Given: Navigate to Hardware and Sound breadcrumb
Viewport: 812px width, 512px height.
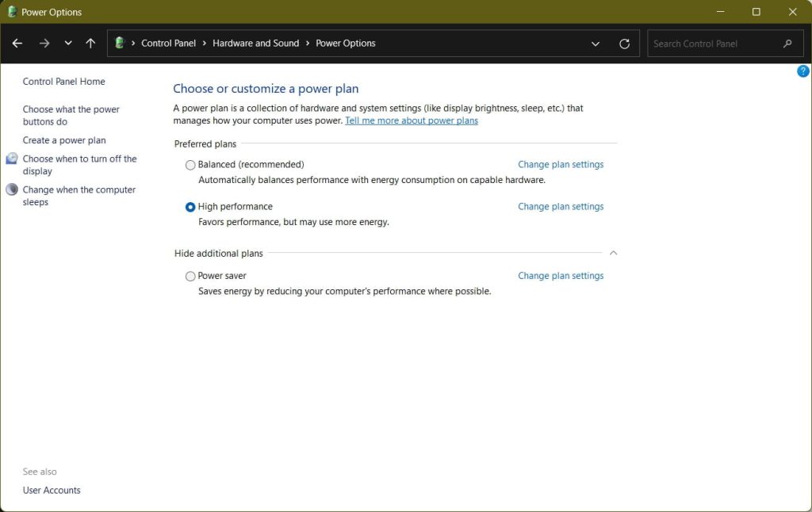Looking at the screenshot, I should coord(255,43).
